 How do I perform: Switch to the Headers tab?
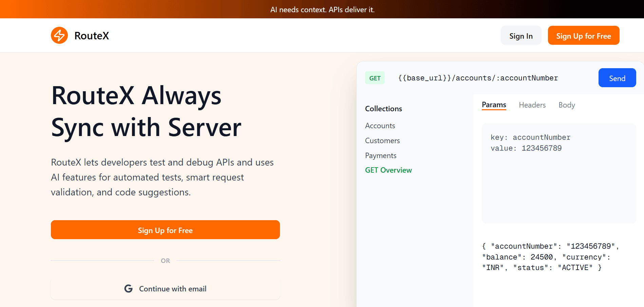(532, 105)
